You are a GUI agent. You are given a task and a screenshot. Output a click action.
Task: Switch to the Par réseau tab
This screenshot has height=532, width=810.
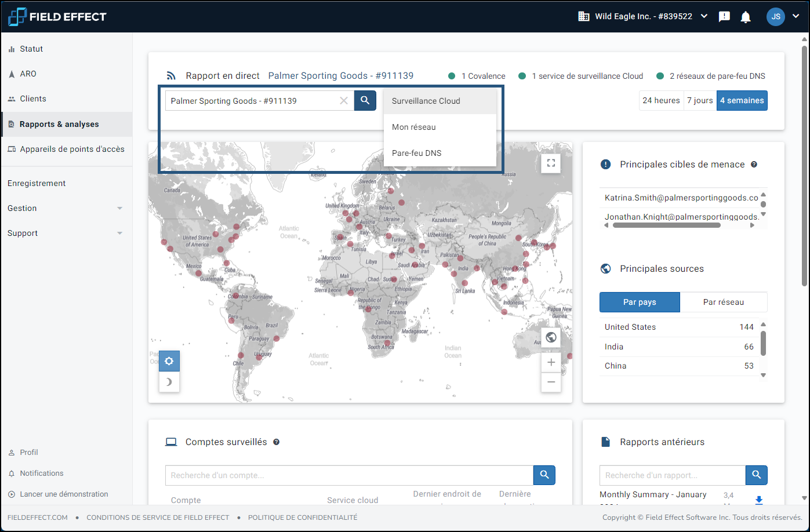(x=724, y=302)
